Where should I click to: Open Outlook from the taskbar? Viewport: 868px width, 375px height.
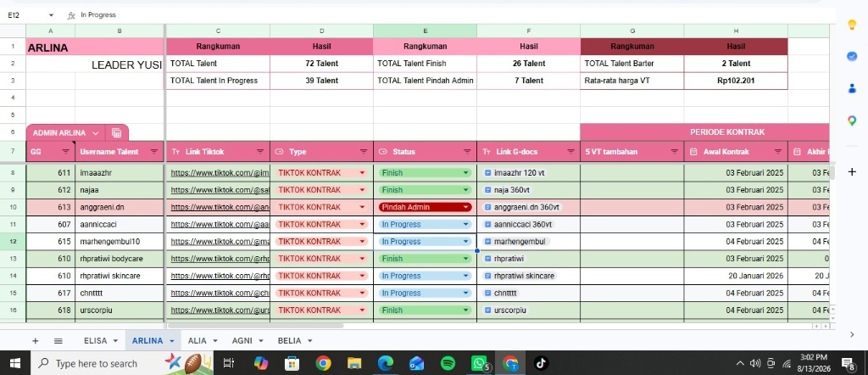[x=416, y=363]
